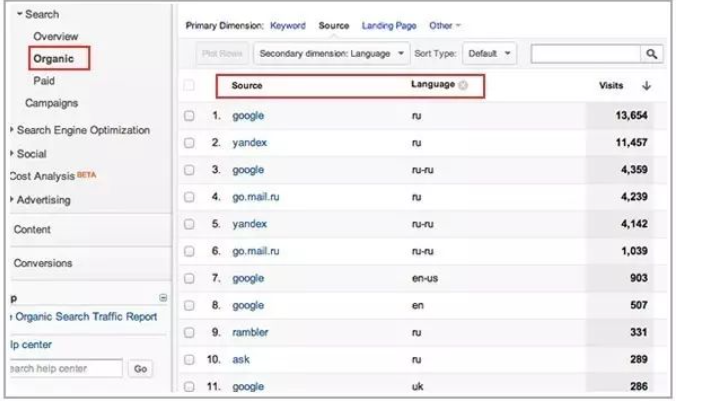This screenshot has height=403, width=713.
Task: Open yandex source in row 5
Action: coord(250,224)
